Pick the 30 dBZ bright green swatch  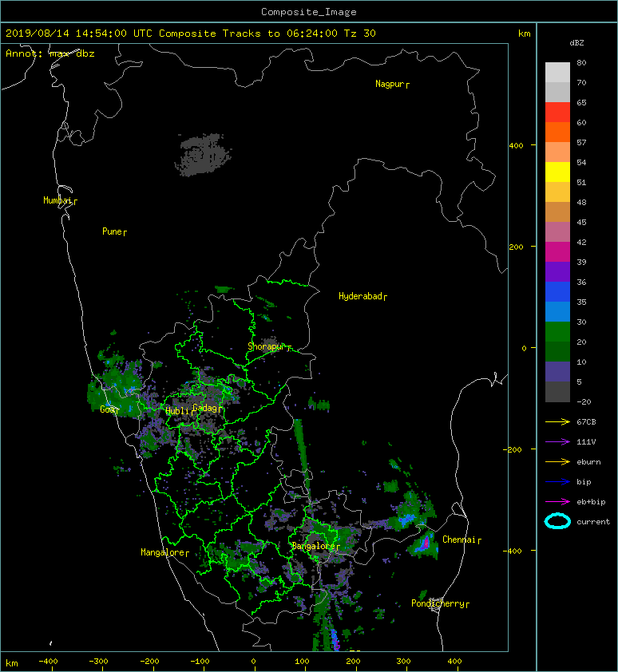[557, 331]
